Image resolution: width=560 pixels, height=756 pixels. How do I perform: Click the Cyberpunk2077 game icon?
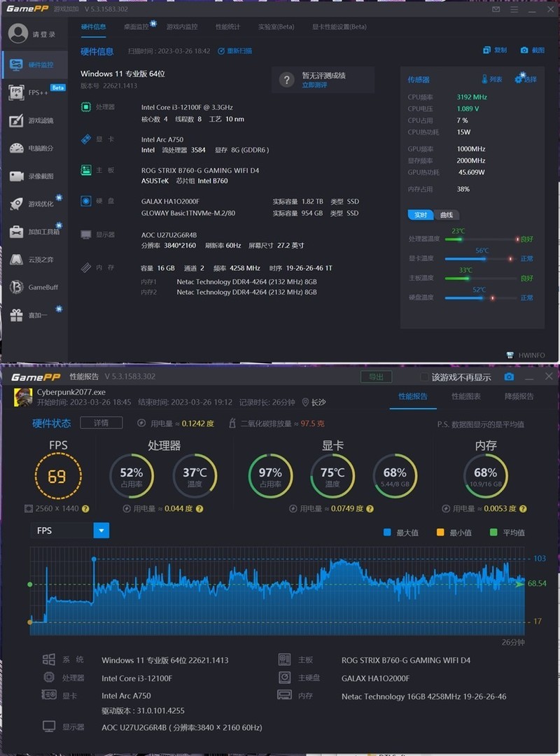22,398
